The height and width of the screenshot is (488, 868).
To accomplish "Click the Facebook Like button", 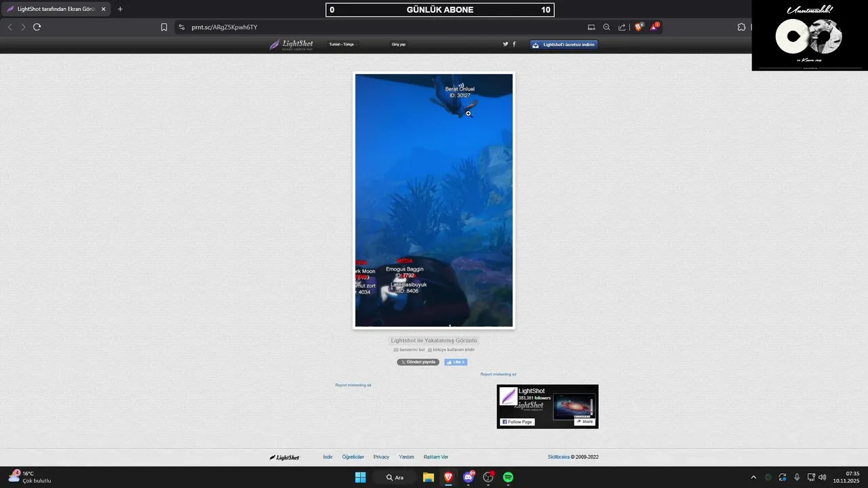I will tap(456, 362).
